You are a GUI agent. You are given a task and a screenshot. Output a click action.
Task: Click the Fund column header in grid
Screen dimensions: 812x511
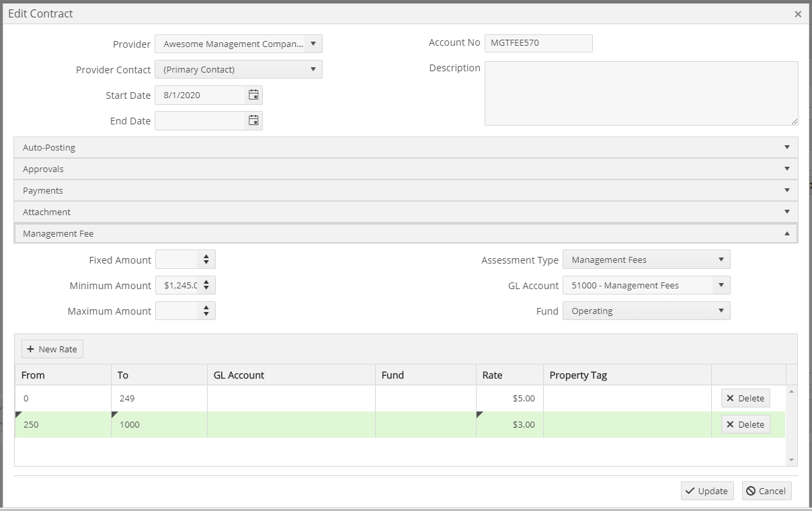pos(425,375)
